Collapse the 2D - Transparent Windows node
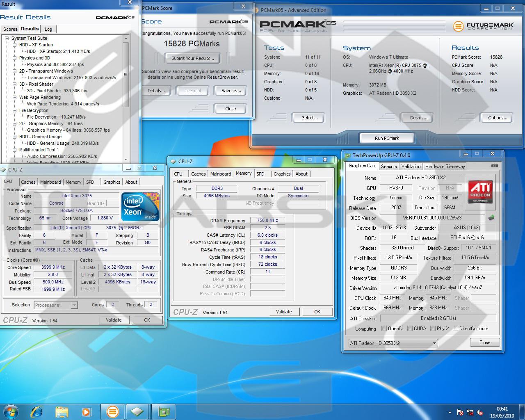Screen dimensions: 525x420 pyautogui.click(x=15, y=71)
